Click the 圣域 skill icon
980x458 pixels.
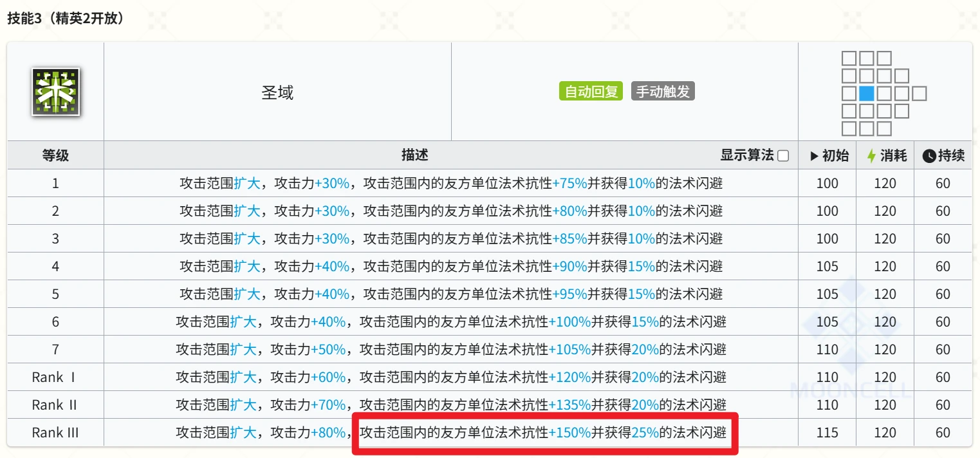55,92
